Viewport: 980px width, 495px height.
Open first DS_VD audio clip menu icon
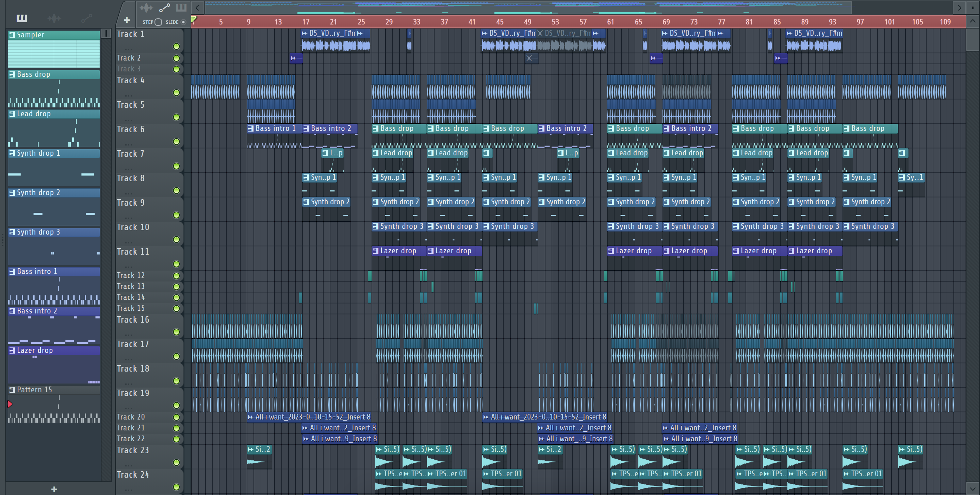[304, 33]
